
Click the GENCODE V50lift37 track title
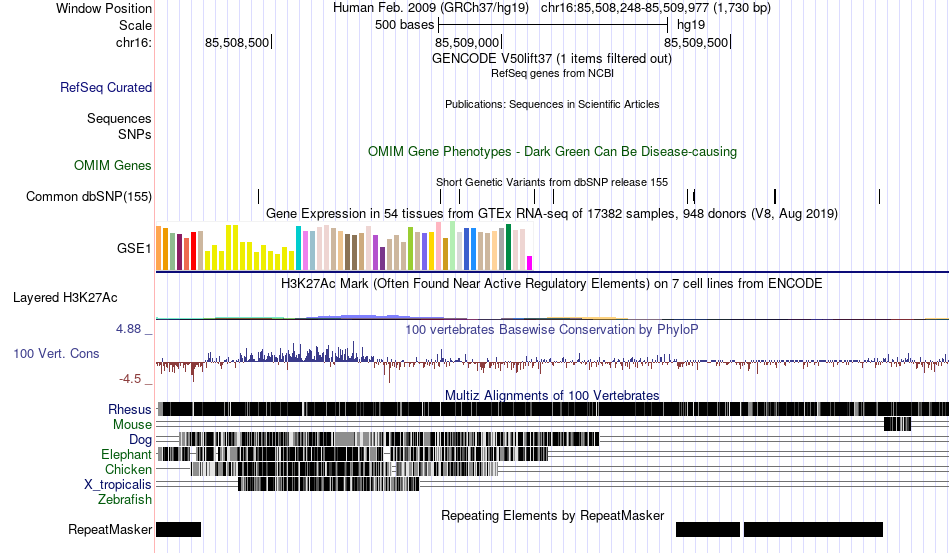tap(552, 59)
